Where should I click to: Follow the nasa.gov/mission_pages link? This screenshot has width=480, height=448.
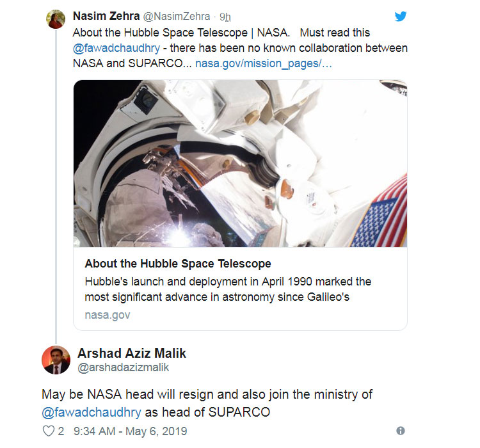(x=263, y=64)
